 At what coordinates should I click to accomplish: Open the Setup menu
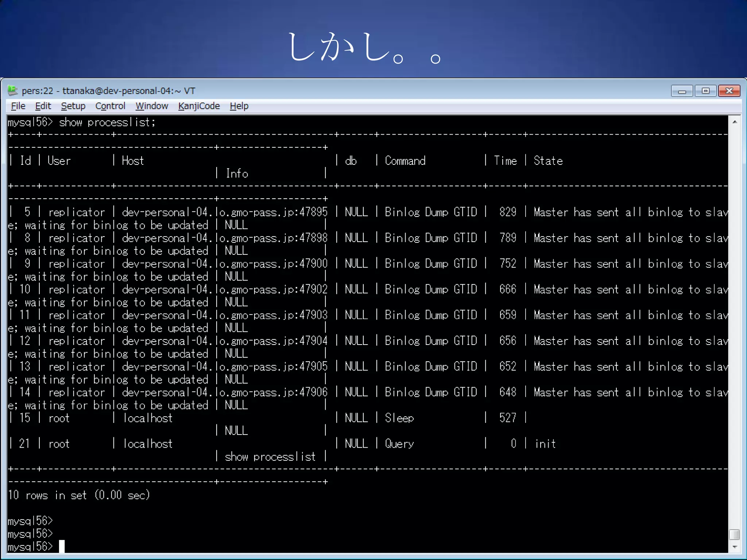(73, 106)
